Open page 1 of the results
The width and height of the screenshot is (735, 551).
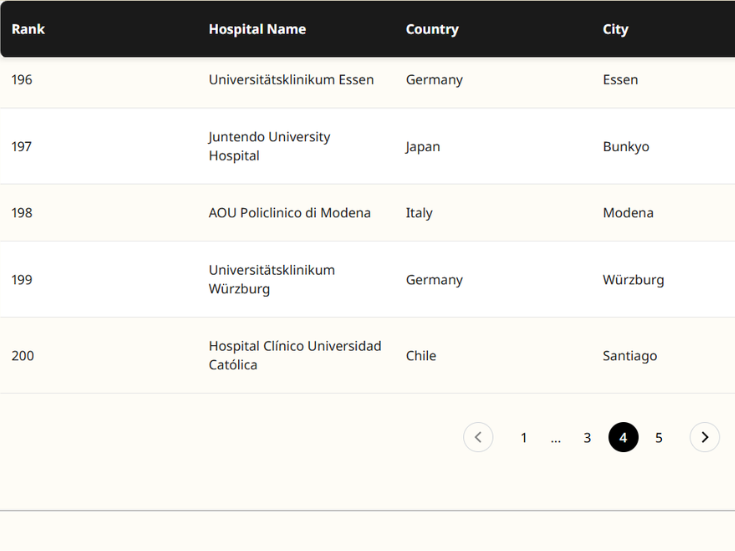(x=523, y=438)
